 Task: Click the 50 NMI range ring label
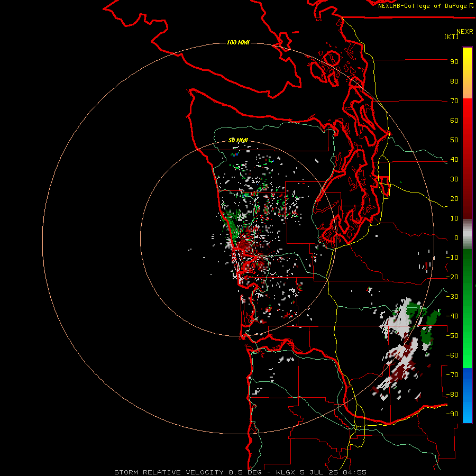[239, 140]
